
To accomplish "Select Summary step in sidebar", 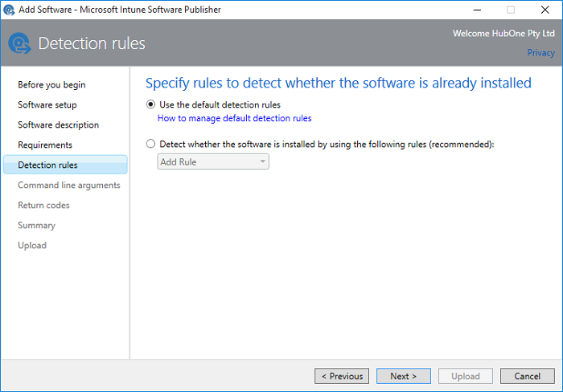I will [x=37, y=225].
